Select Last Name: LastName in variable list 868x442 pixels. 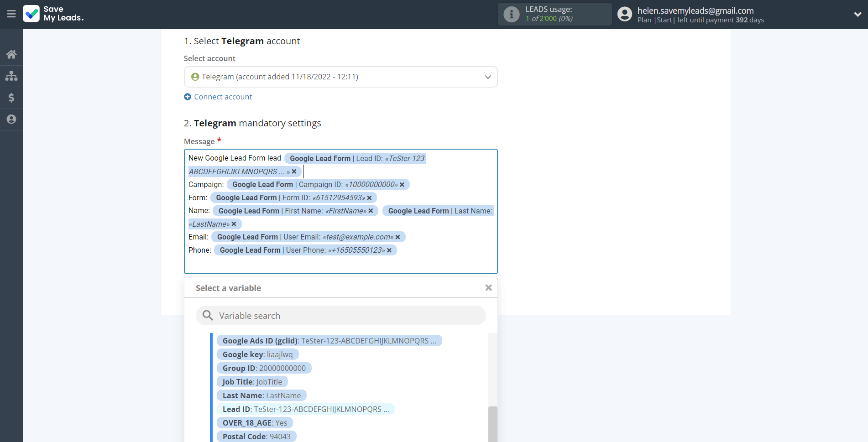tap(261, 395)
